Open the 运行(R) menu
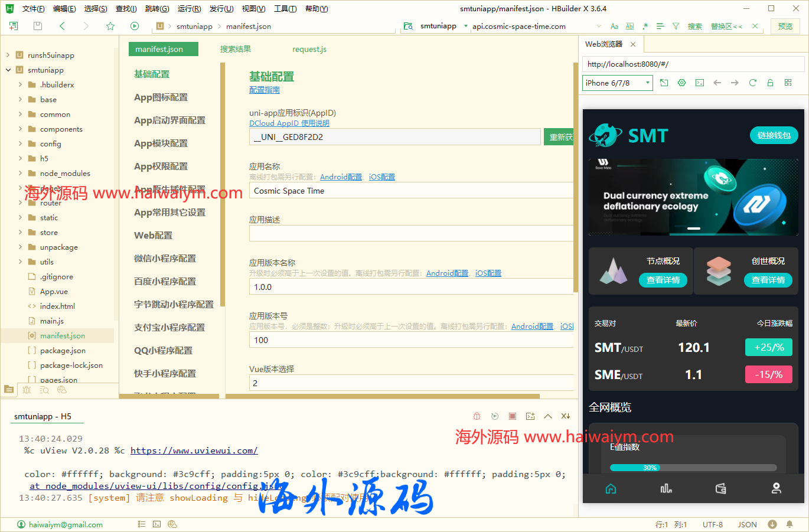Screen dimensions: 809x532 189,8
